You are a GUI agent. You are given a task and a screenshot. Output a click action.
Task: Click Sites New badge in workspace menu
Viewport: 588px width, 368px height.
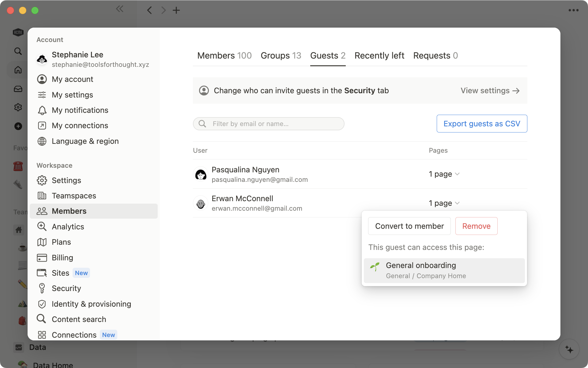[x=81, y=273]
